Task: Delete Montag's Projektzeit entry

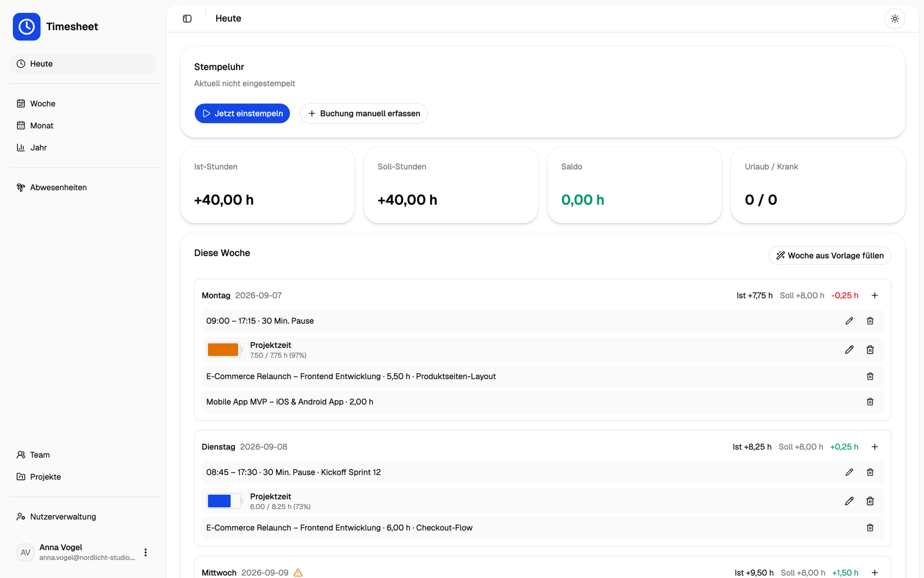Action: [870, 350]
